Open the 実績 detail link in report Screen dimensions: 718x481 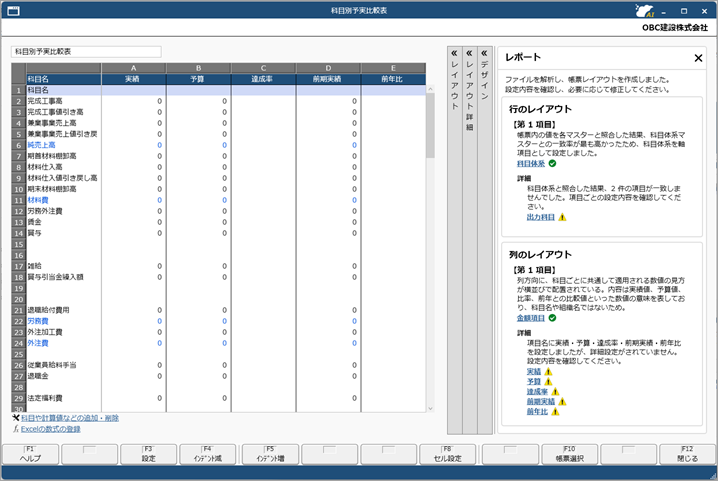pyautogui.click(x=533, y=372)
